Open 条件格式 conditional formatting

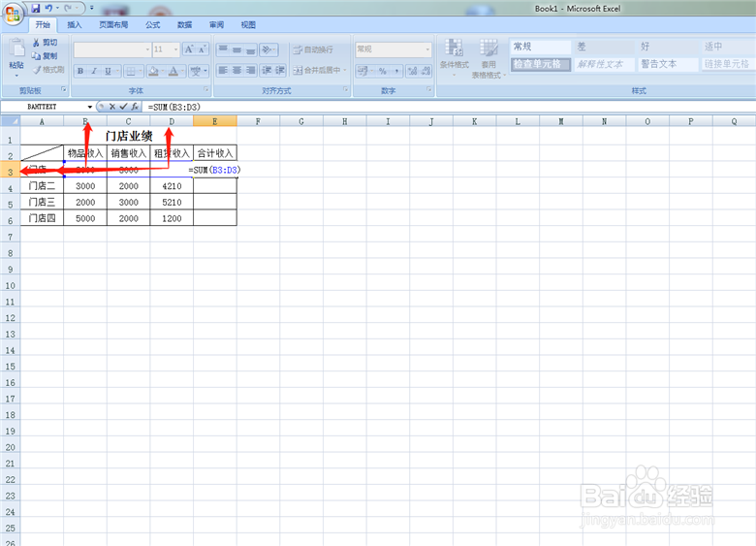tap(455, 57)
